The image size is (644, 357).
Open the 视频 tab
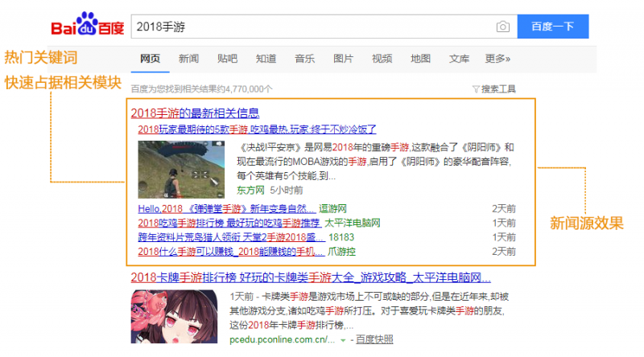(x=382, y=59)
